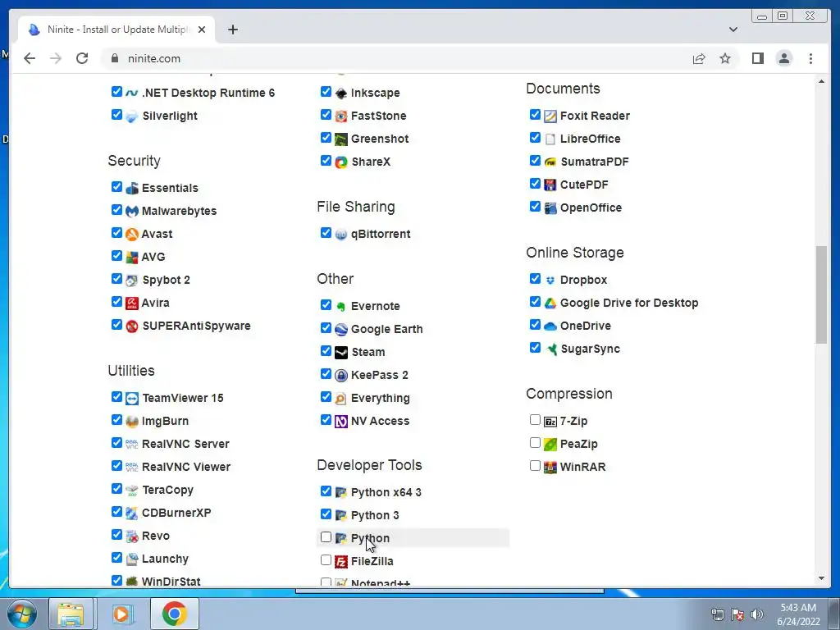Close the Ninite tab
This screenshot has width=840, height=630.
point(202,30)
